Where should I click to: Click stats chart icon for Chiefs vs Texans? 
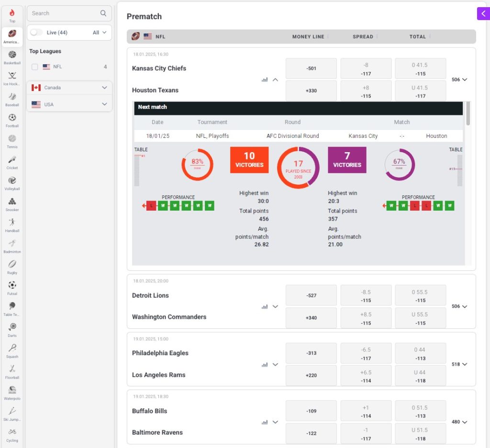[x=265, y=80]
